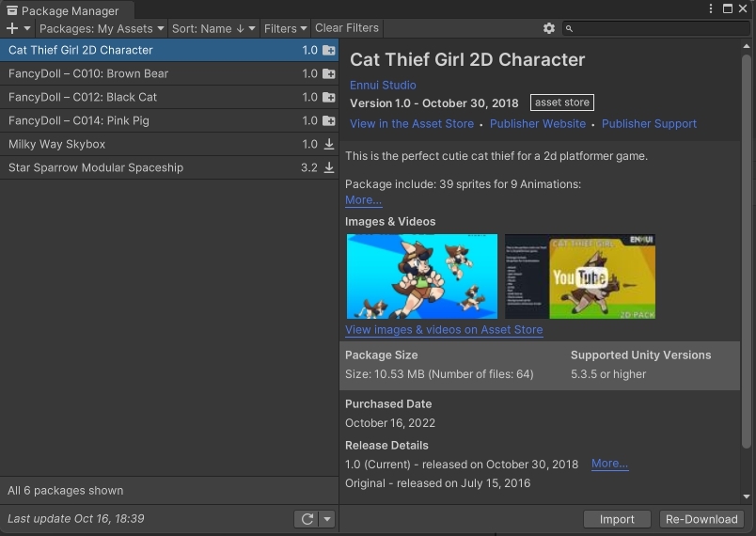Select FancyDoll – C012: Black Cat package
Viewport: 756px width, 536px height.
pos(168,98)
